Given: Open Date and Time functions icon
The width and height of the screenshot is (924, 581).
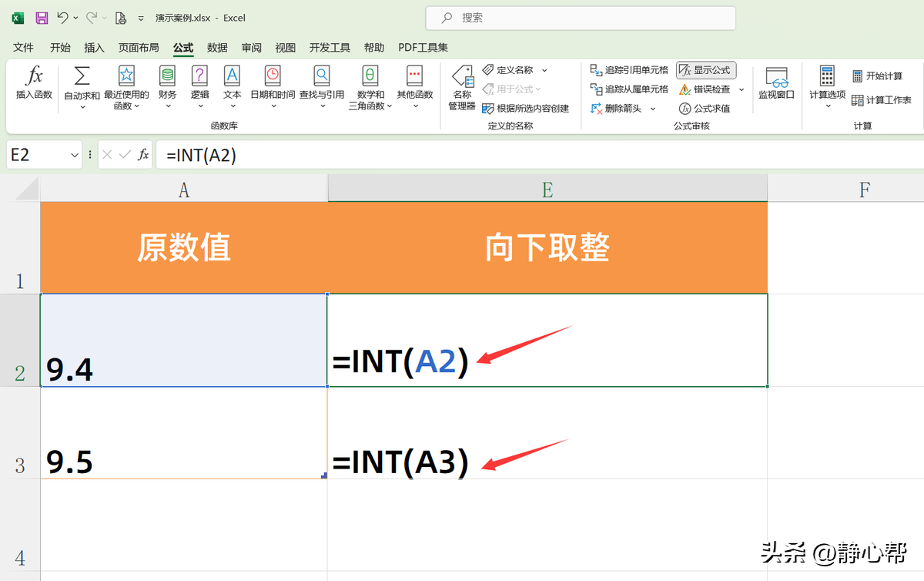Looking at the screenshot, I should tap(273, 76).
